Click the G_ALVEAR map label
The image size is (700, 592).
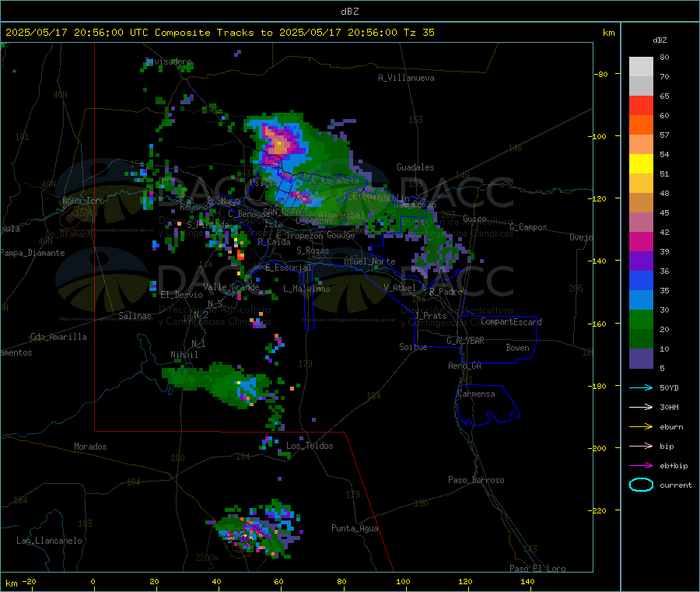pos(465,341)
